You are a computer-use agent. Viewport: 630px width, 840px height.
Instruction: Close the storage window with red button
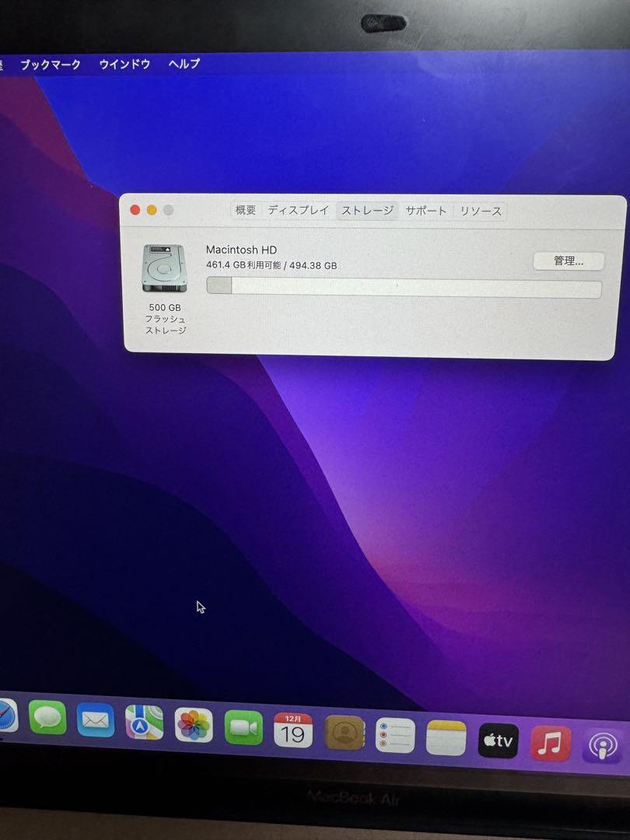click(x=135, y=210)
